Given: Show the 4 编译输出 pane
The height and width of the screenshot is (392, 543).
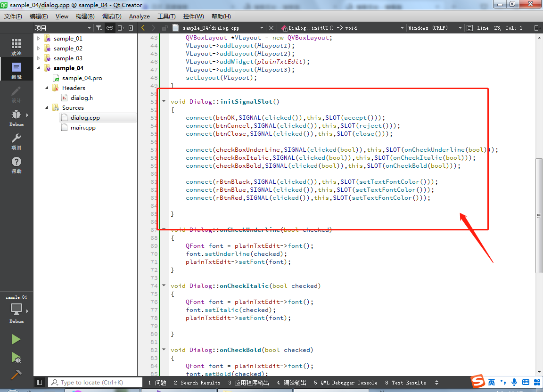Looking at the screenshot, I should [x=291, y=383].
